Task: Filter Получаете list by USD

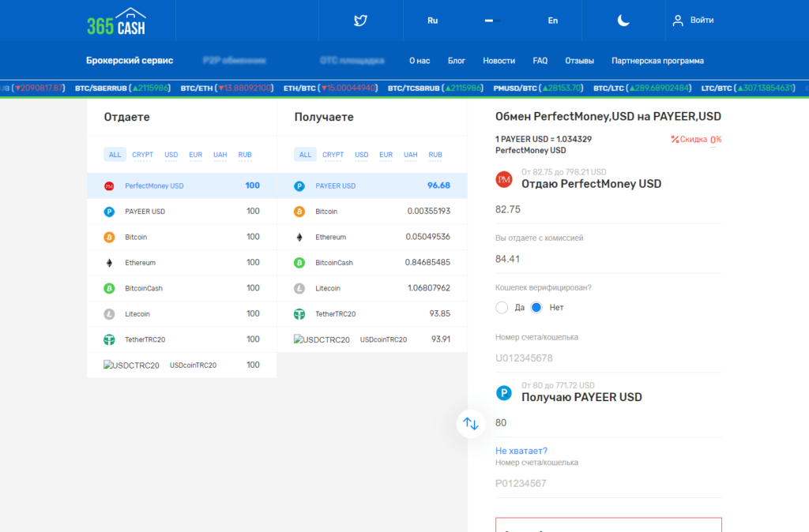Action: point(361,155)
